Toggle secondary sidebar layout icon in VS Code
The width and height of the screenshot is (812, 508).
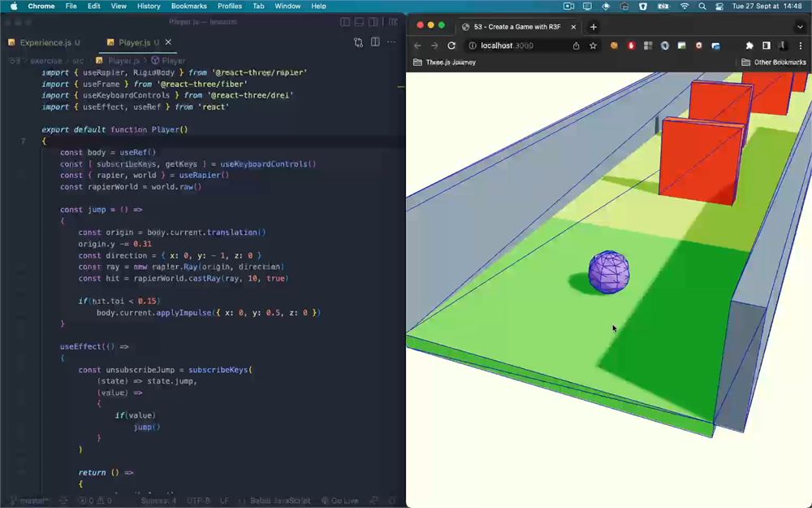pos(373,22)
